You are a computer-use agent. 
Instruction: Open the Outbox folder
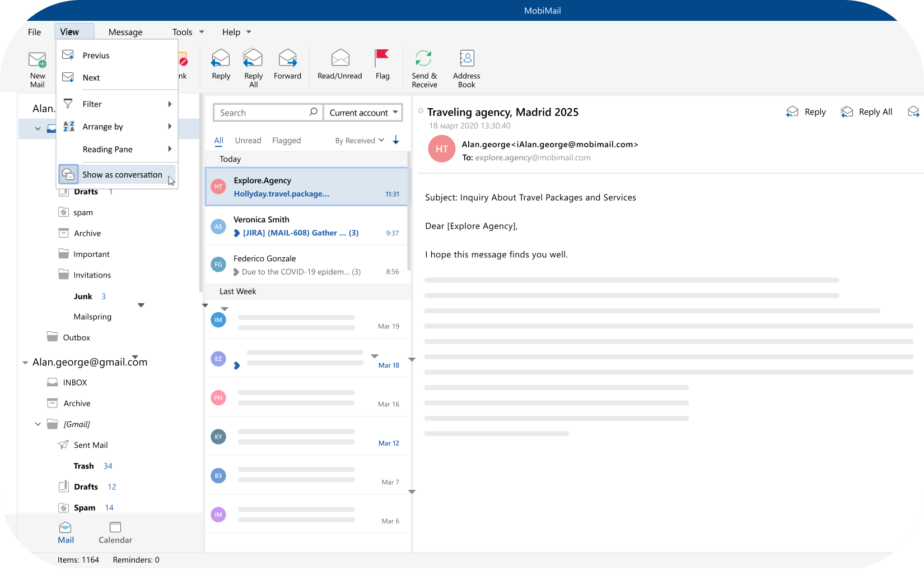click(68, 337)
